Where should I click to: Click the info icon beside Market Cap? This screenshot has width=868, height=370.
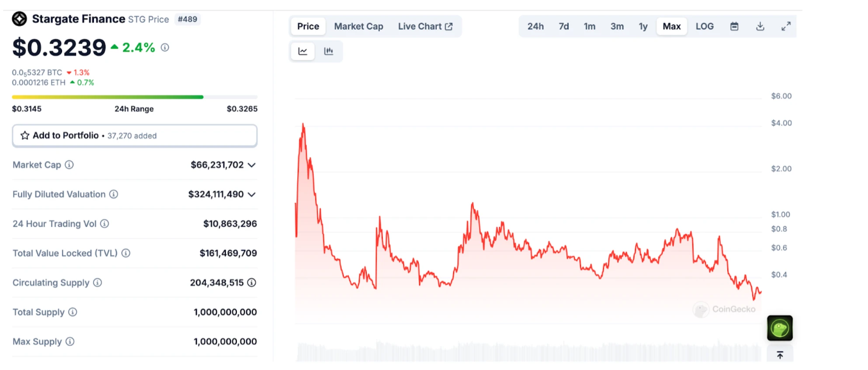click(69, 165)
